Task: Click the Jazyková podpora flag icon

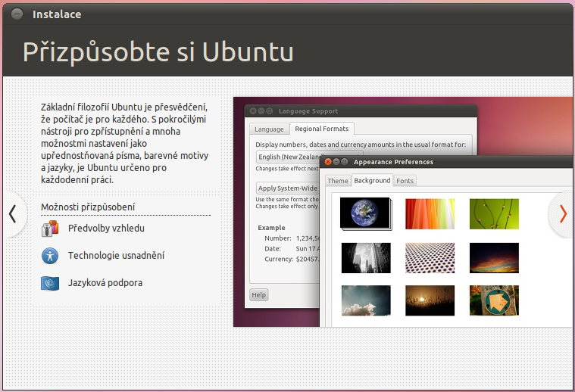Action: [50, 283]
